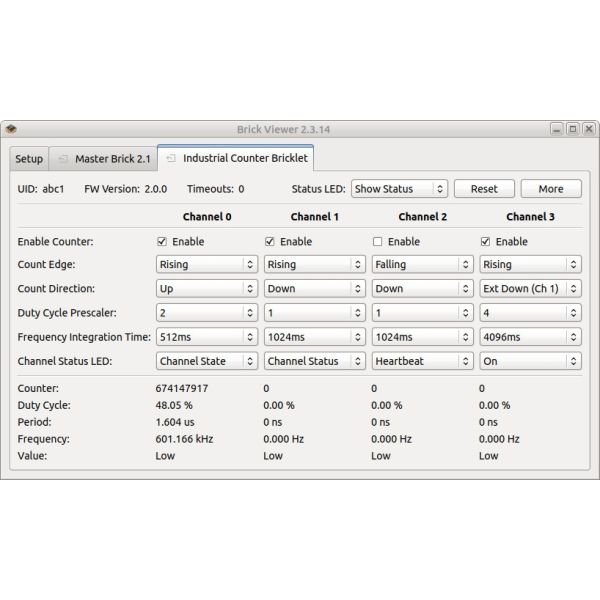Open Channel 3 Count Edge dropdown

click(530, 264)
